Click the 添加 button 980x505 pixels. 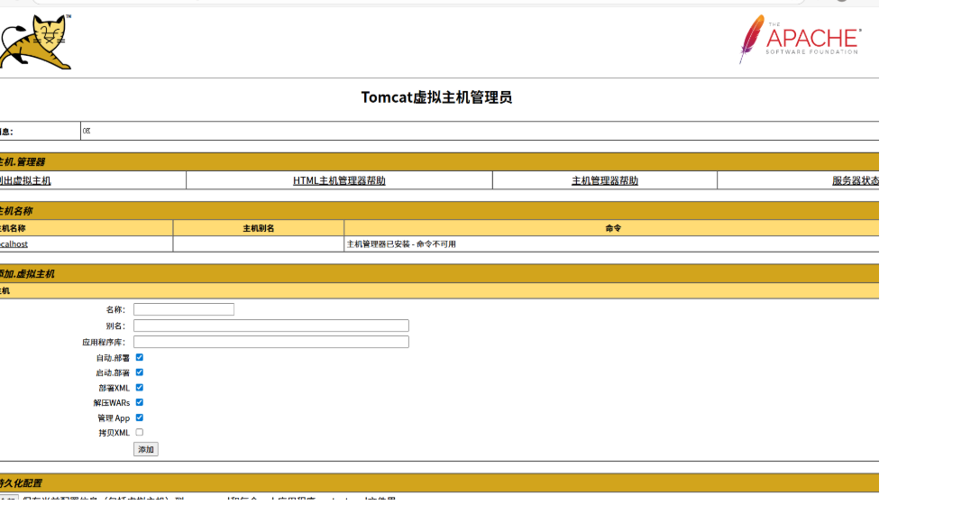[146, 449]
